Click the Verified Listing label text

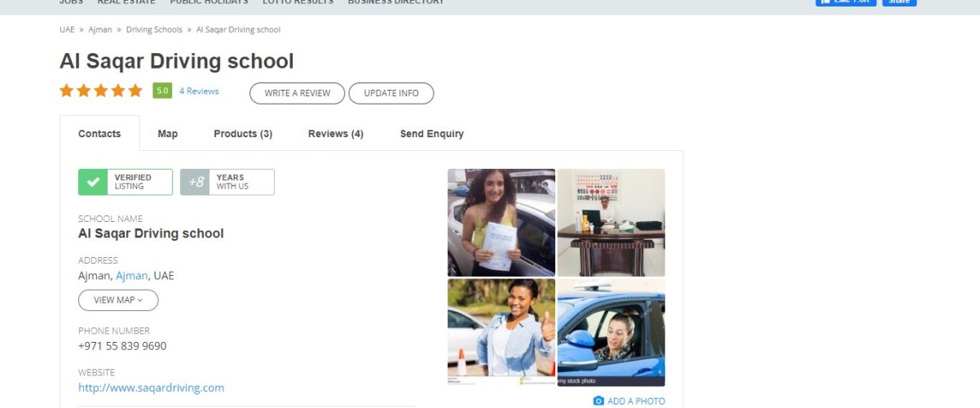point(133,182)
